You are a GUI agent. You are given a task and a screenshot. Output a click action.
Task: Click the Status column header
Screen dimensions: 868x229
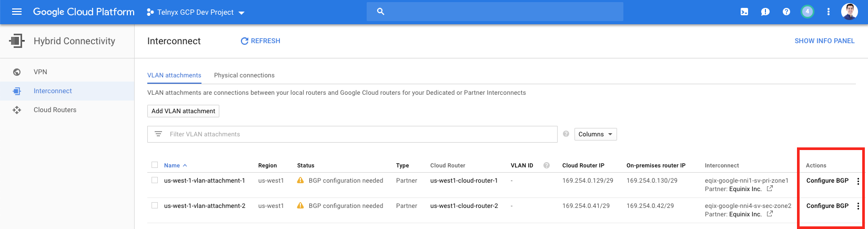tap(306, 165)
